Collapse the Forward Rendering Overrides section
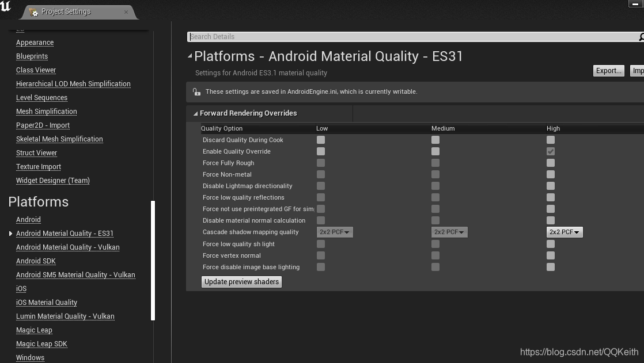The image size is (644, 363). coord(195,113)
